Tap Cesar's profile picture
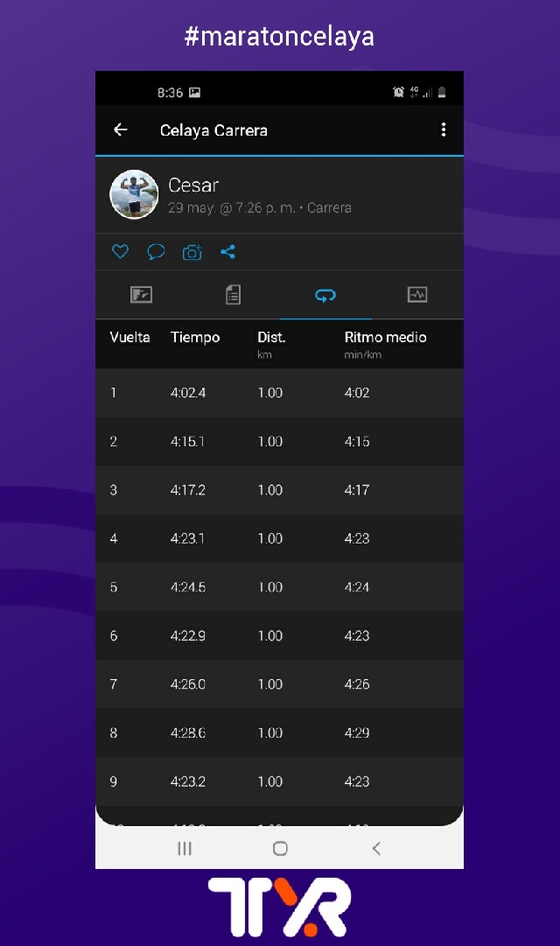Screen dimensions: 560x946 pos(134,194)
